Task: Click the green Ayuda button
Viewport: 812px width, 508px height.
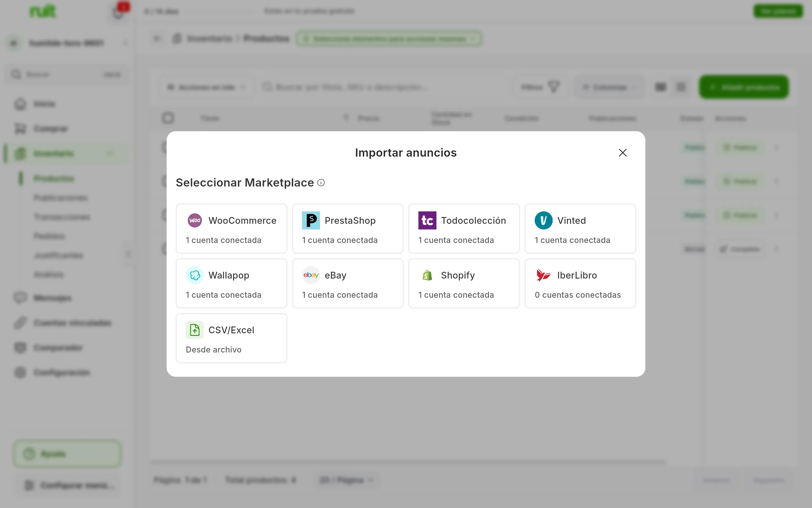Action: tap(67, 454)
